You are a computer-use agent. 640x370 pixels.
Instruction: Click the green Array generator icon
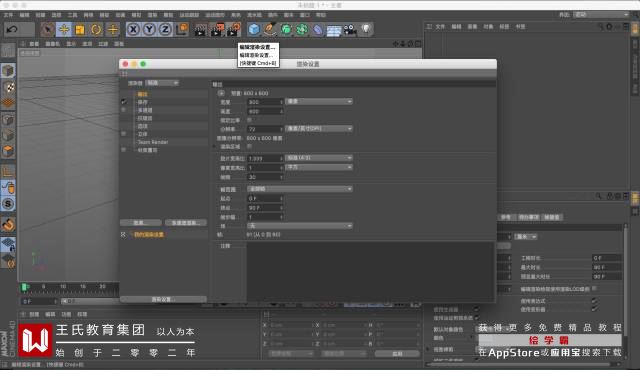[302, 29]
